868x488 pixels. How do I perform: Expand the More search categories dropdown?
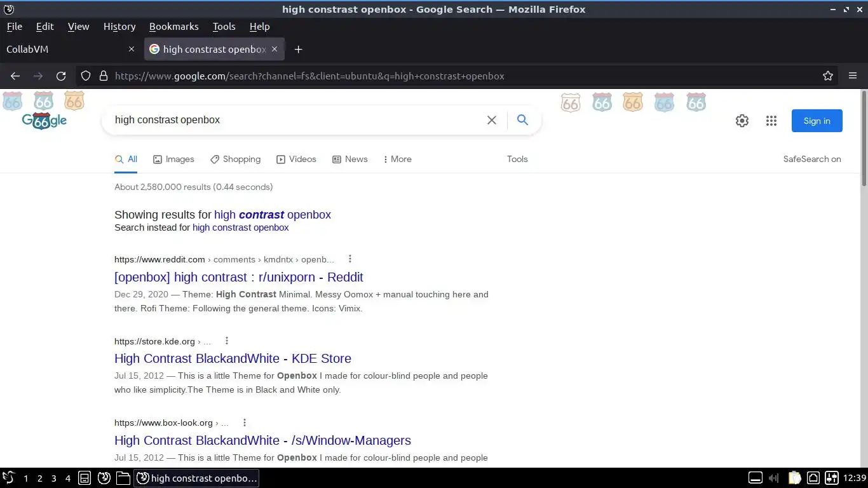point(397,159)
